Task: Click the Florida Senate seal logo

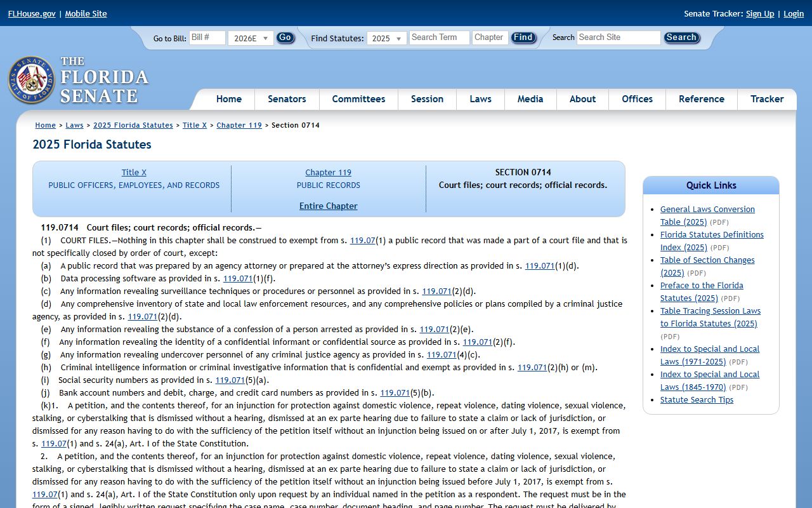Action: [x=32, y=80]
